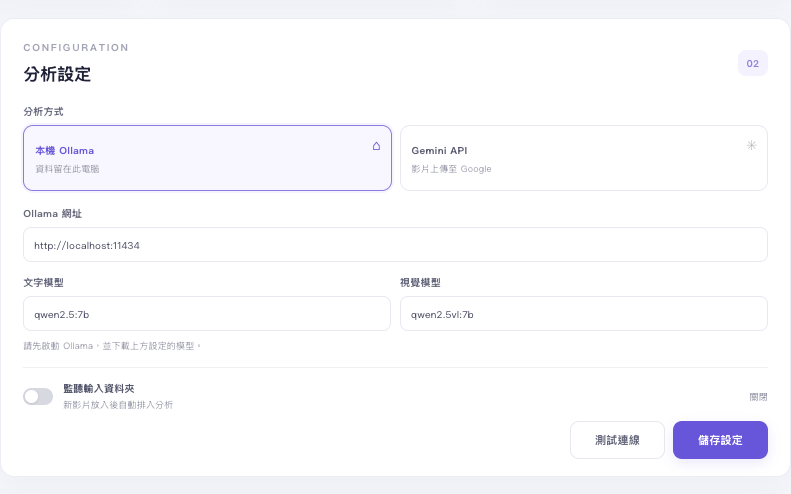Select the Gemini API analysis option card
Viewport: 791px width, 494px height.
coord(584,158)
